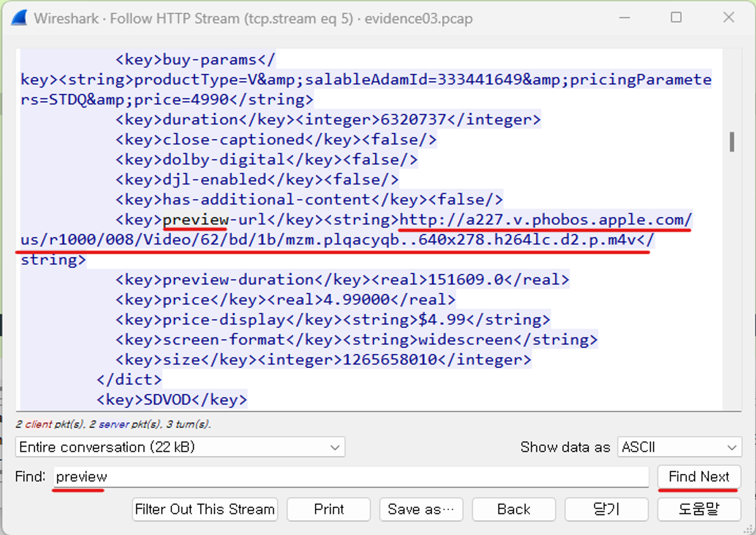Image resolution: width=756 pixels, height=535 pixels.
Task: Click the Save as… button
Action: (x=421, y=509)
